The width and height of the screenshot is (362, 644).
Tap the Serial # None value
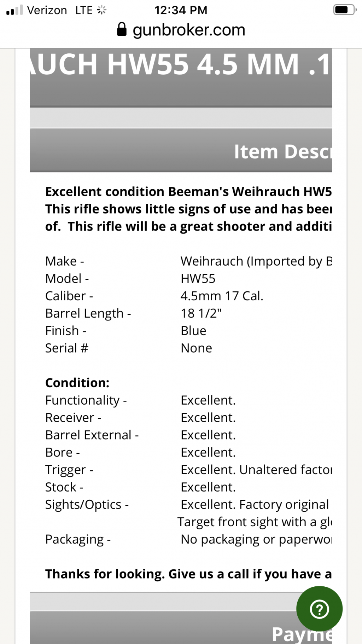pyautogui.click(x=196, y=348)
